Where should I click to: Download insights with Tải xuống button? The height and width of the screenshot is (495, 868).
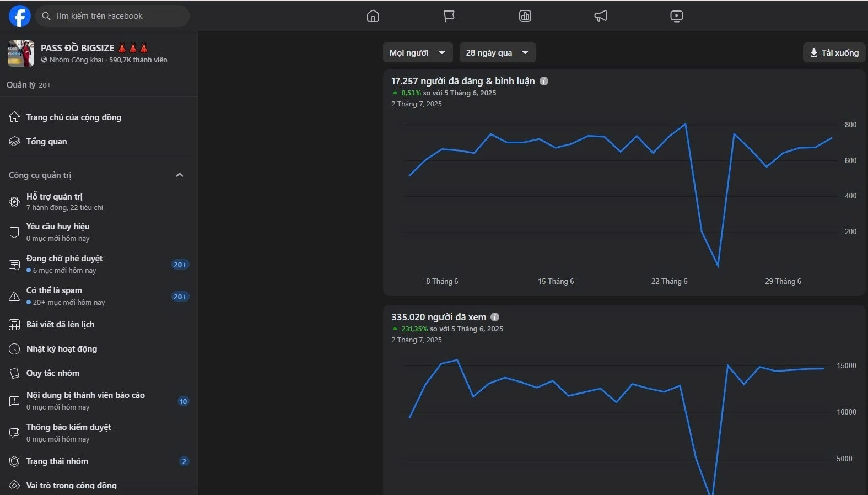(x=834, y=52)
